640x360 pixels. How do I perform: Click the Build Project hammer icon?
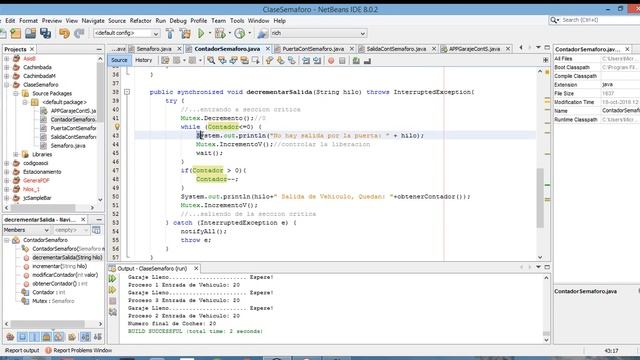(x=170, y=33)
